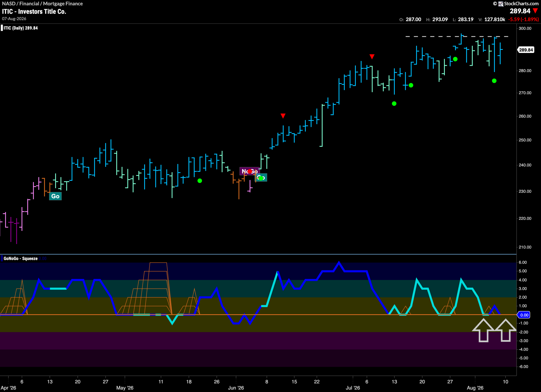Select the GoNoGo - Squeeze indicator label
The width and height of the screenshot is (541, 392).
pos(20,258)
